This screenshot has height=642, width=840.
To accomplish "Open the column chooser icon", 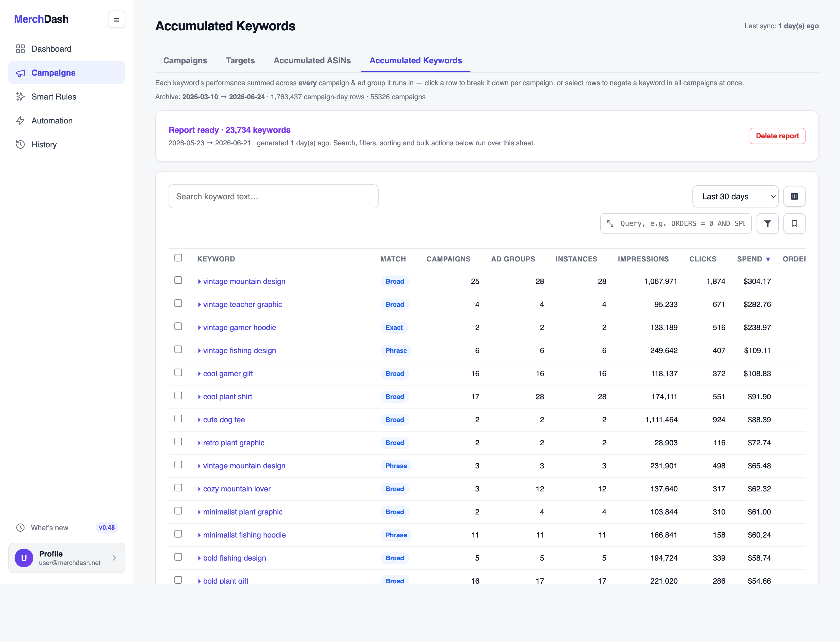I will point(794,196).
